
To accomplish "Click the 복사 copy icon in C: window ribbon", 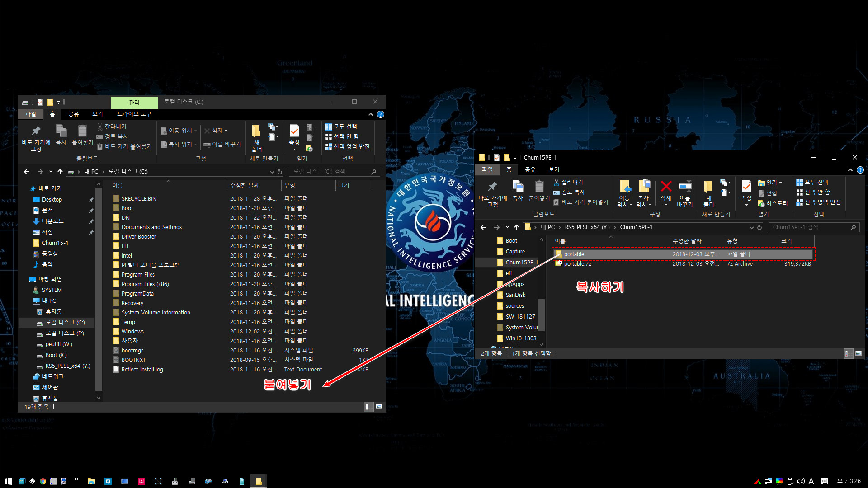I will 61,135.
